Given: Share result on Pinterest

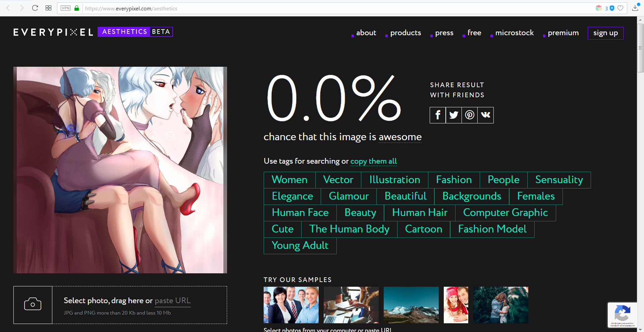Looking at the screenshot, I should (x=470, y=115).
